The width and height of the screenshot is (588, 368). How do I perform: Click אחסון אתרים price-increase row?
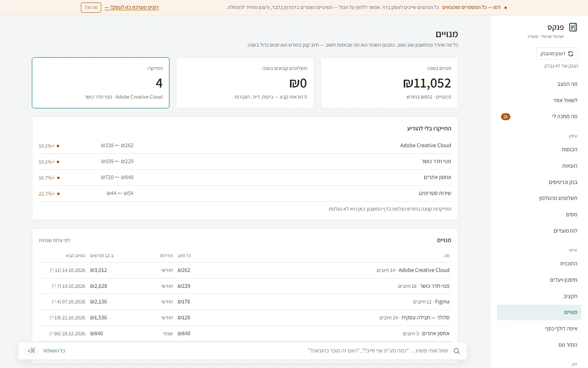pyautogui.click(x=245, y=177)
